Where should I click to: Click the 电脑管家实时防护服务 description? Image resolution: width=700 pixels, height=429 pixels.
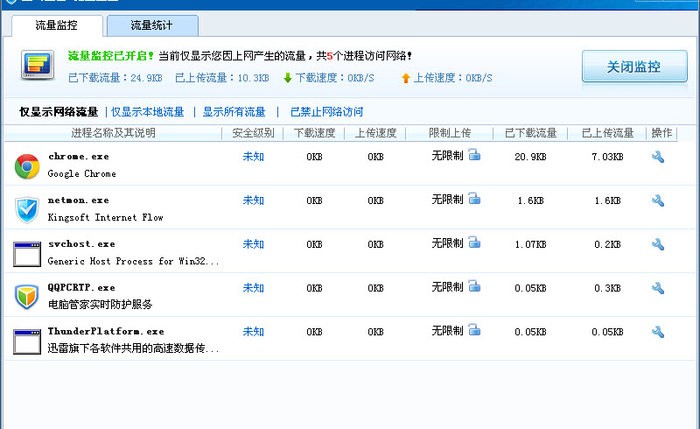tap(100, 305)
